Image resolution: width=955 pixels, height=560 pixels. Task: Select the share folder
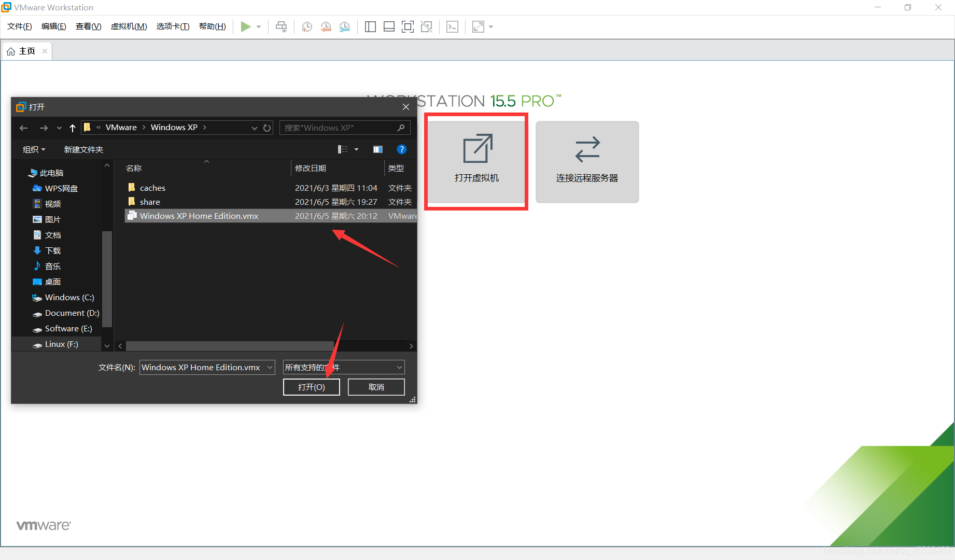point(271,202)
